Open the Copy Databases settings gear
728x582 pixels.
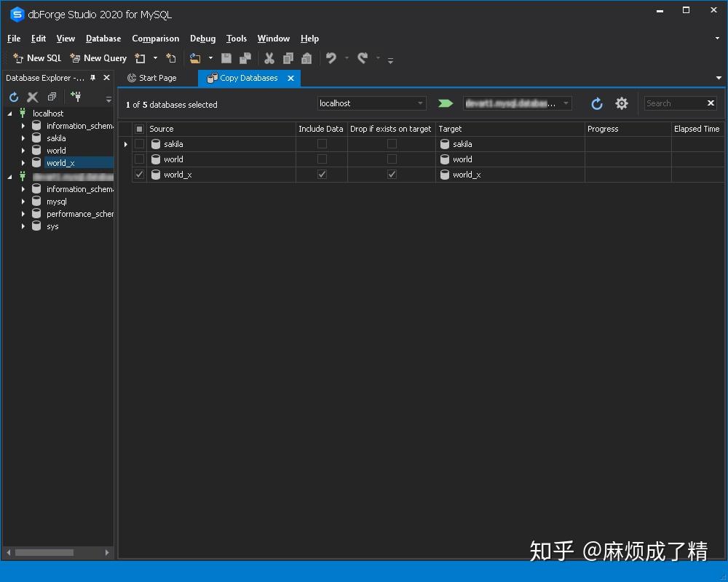click(x=621, y=103)
